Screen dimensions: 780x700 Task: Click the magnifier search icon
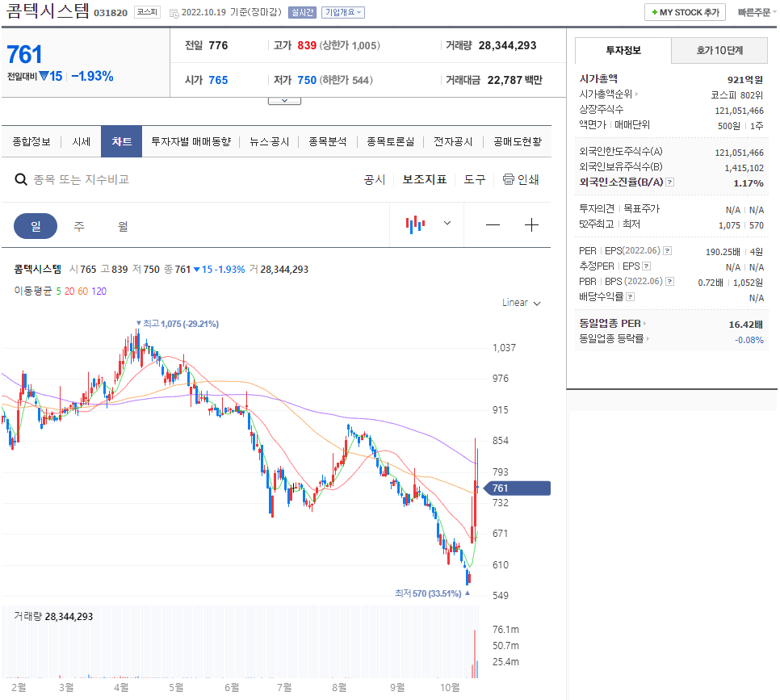[20, 179]
